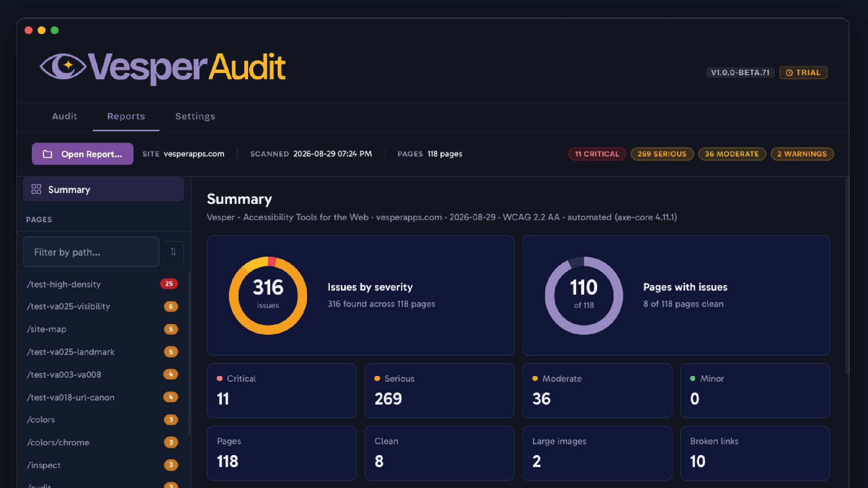Viewport: 868px width, 488px height.
Task: Click the pages list scrollbar
Action: (x=189, y=354)
